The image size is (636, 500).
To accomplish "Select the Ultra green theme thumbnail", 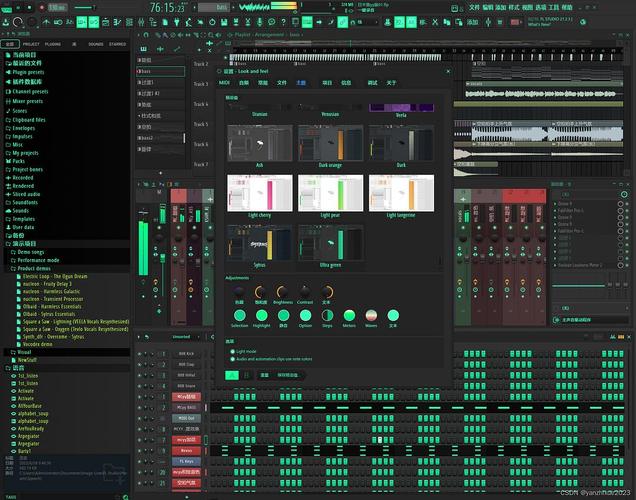I will pyautogui.click(x=330, y=243).
